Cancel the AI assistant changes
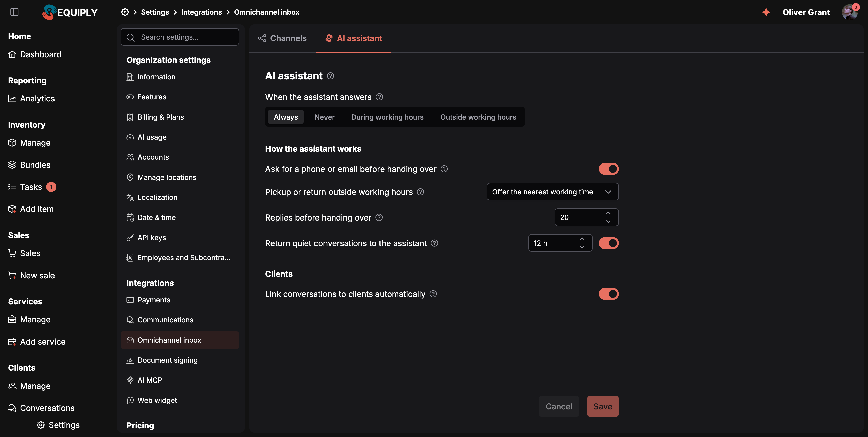The width and height of the screenshot is (868, 437). tap(559, 406)
